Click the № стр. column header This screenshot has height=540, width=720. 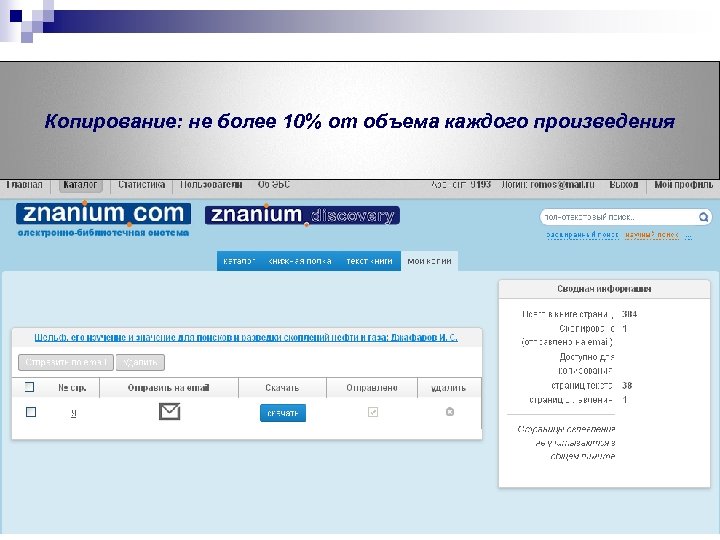72,388
